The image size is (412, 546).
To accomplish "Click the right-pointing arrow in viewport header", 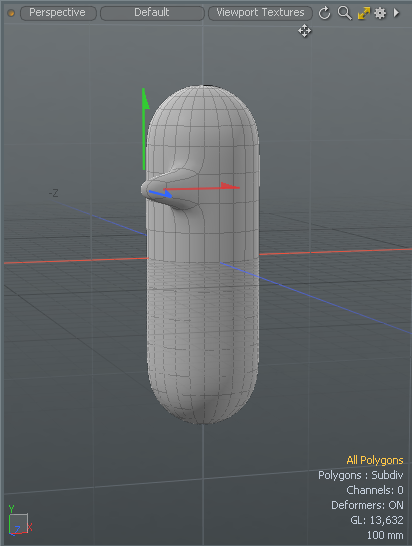I will point(396,13).
